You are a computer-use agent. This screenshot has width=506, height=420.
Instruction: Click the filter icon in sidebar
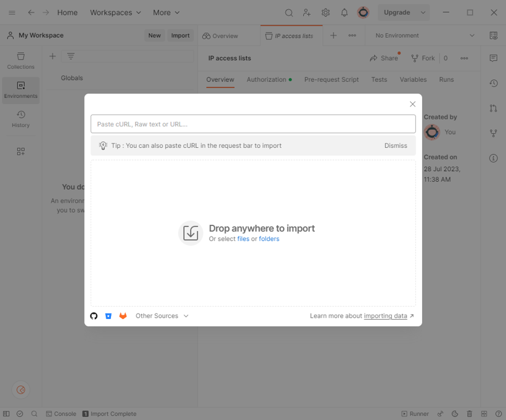tap(71, 57)
